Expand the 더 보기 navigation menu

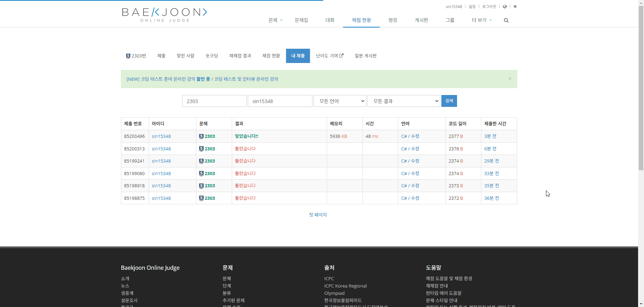(482, 20)
